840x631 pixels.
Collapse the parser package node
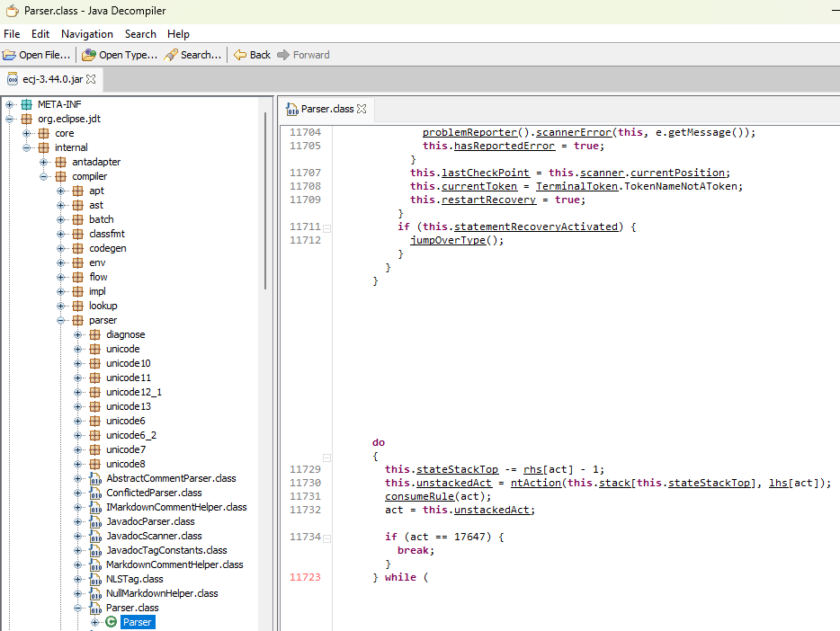click(61, 320)
